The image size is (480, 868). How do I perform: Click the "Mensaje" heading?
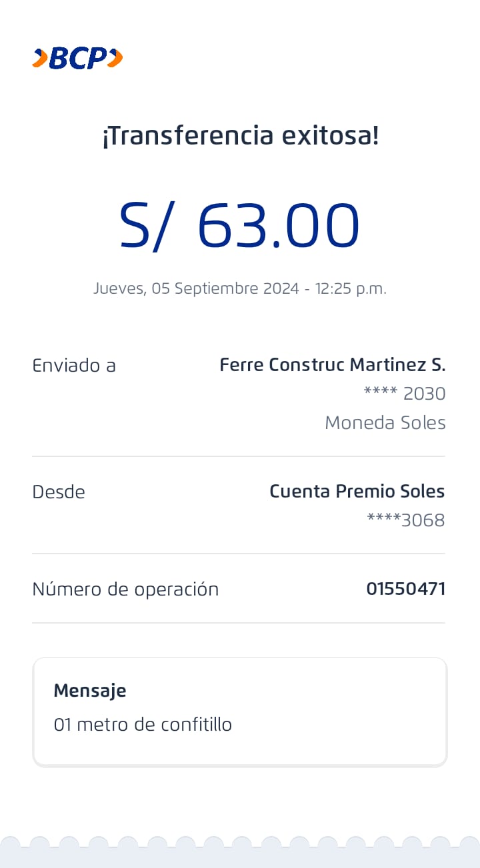90,690
